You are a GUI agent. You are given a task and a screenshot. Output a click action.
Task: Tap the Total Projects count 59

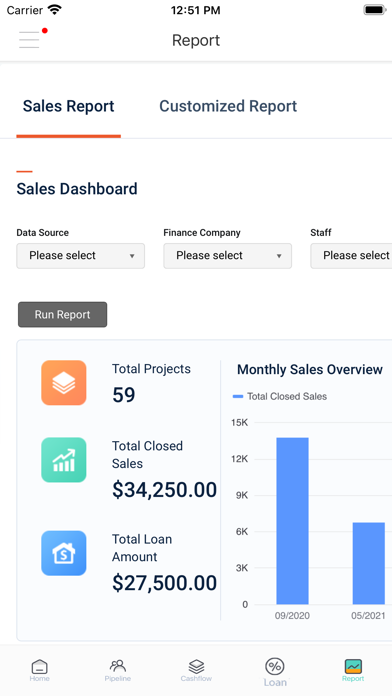coord(124,395)
